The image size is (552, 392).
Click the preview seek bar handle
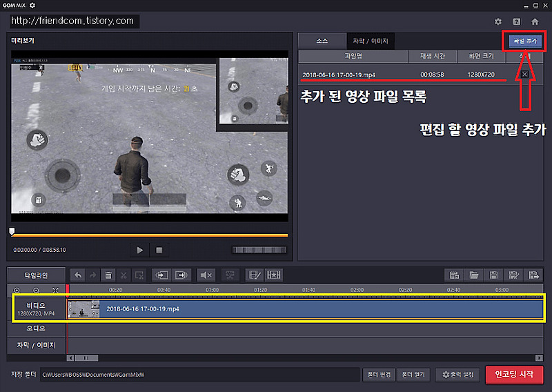(x=12, y=231)
